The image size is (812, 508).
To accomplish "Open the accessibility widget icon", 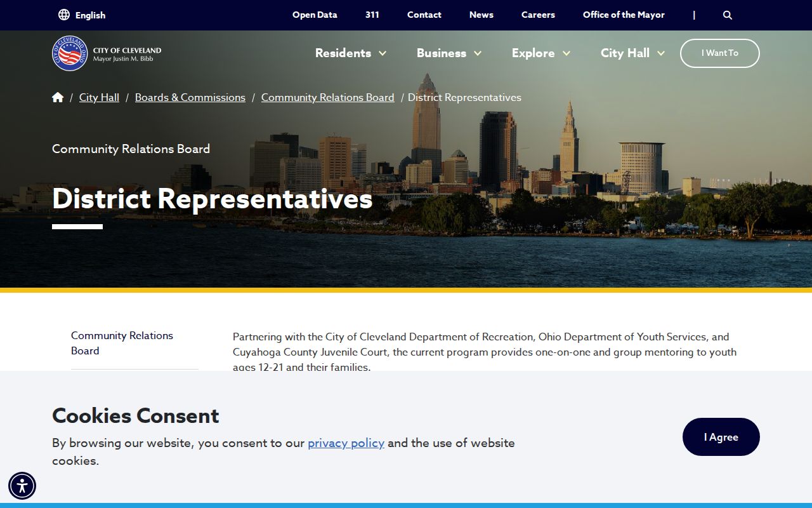I will click(x=22, y=486).
